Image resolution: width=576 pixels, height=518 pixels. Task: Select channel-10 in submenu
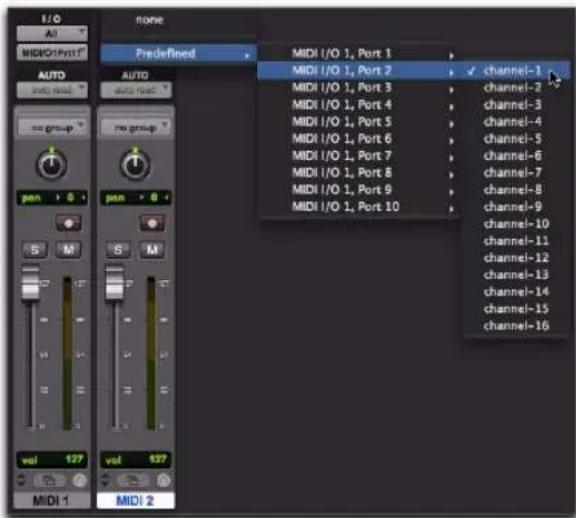point(515,224)
